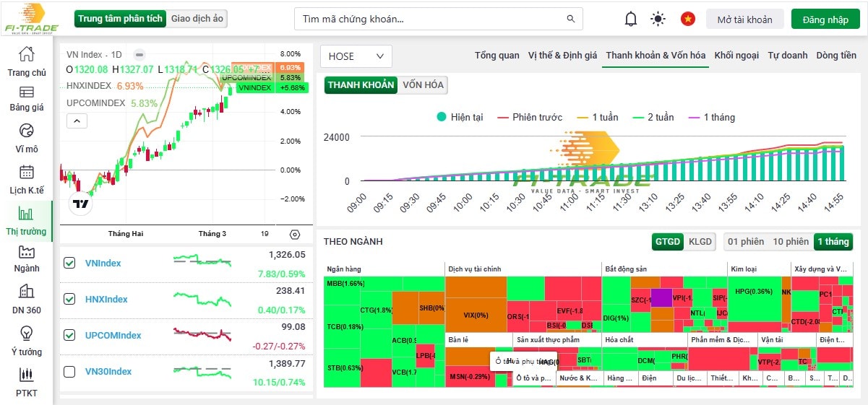Image resolution: width=868 pixels, height=405 pixels.
Task: Toggle light/dark theme sun icon
Action: point(658,19)
